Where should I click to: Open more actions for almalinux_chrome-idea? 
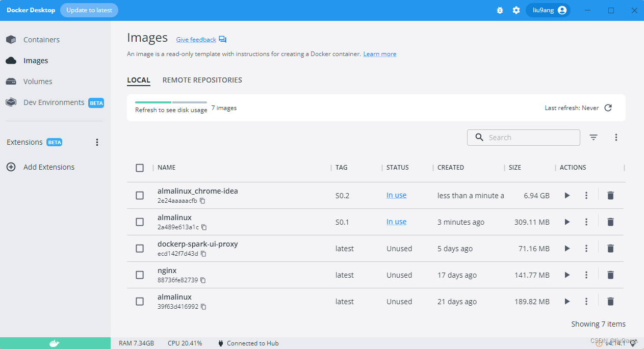586,195
